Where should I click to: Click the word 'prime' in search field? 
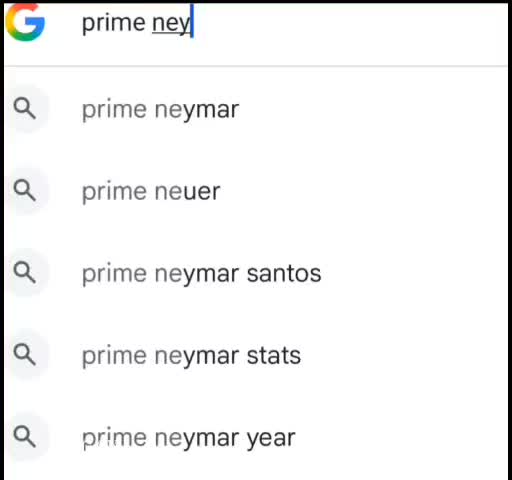[114, 23]
